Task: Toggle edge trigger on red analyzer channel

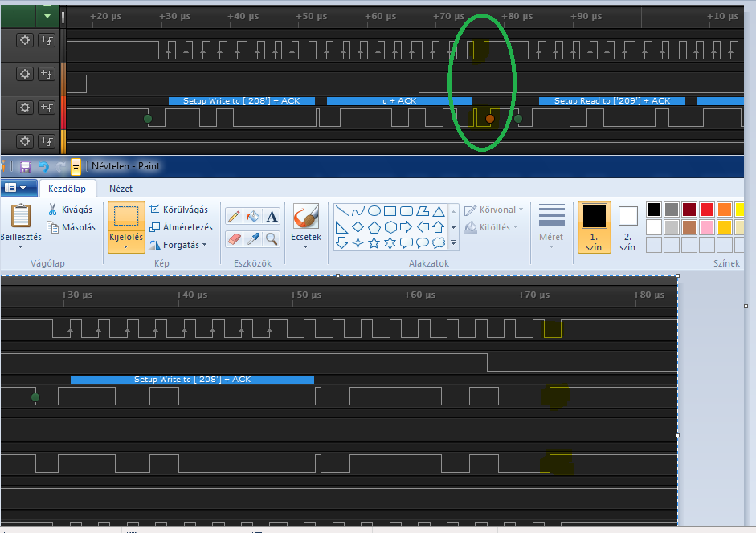Action: [47, 108]
